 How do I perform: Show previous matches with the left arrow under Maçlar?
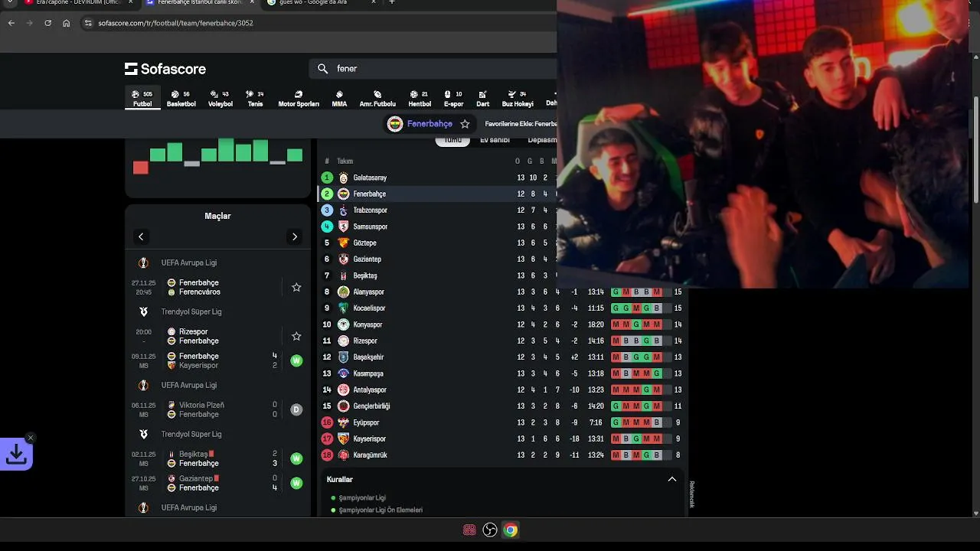(x=141, y=236)
